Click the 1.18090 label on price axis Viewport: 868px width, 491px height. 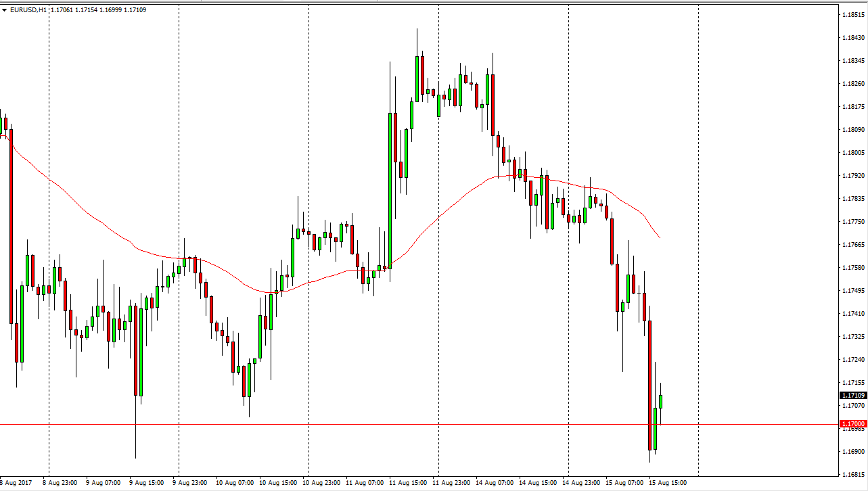[852, 129]
